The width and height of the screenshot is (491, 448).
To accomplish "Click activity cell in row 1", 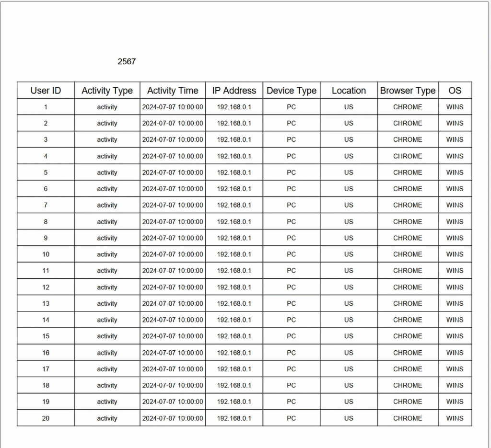I will 107,107.
